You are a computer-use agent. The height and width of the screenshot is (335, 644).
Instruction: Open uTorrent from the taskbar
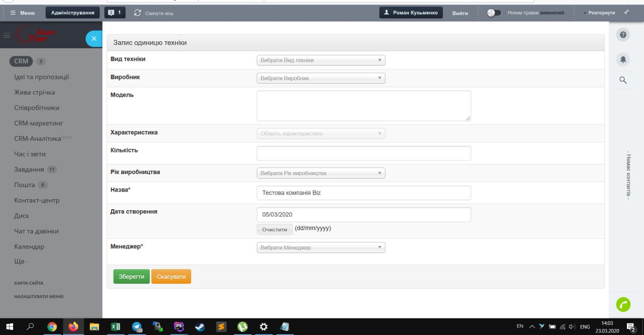pos(243,327)
